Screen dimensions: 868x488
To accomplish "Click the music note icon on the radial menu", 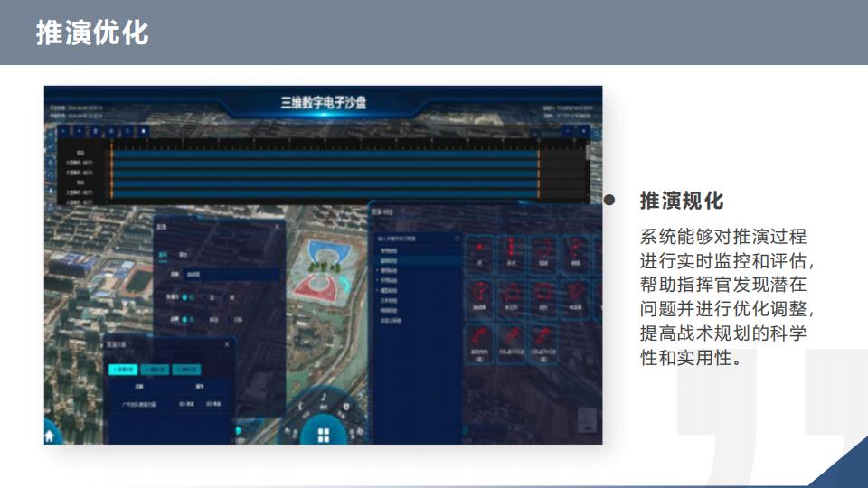I will coord(325,398).
